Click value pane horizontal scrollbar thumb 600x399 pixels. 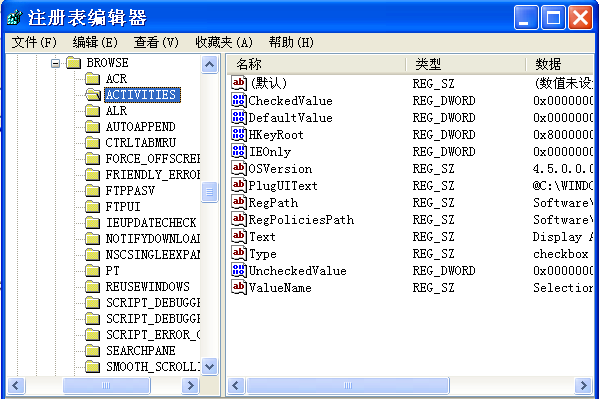click(348, 385)
